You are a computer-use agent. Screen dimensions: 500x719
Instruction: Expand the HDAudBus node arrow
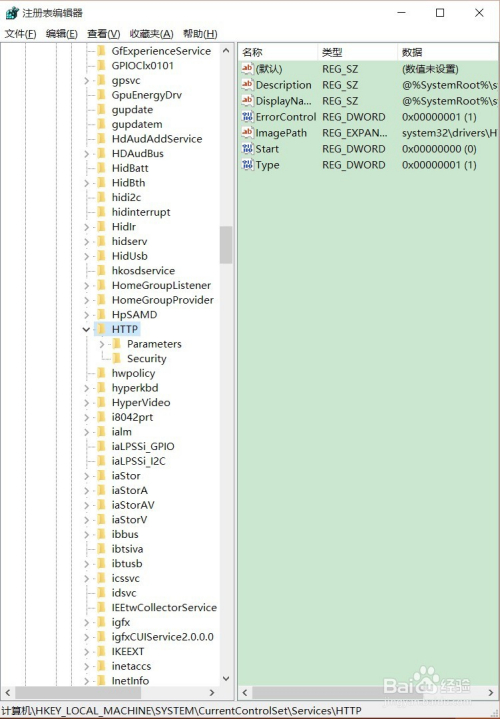87,154
